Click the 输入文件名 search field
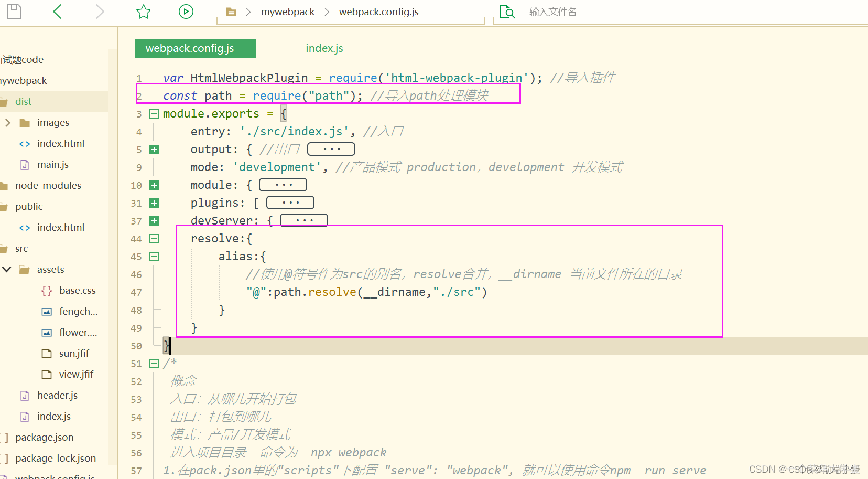The width and height of the screenshot is (868, 479). click(x=552, y=12)
